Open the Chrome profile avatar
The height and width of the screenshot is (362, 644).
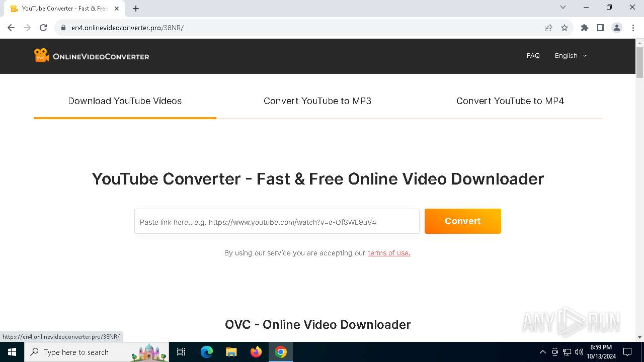coord(617,28)
